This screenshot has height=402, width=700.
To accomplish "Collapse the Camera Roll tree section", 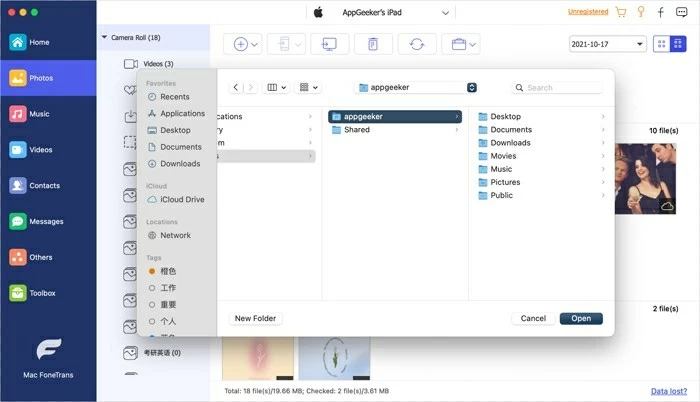I will (105, 37).
